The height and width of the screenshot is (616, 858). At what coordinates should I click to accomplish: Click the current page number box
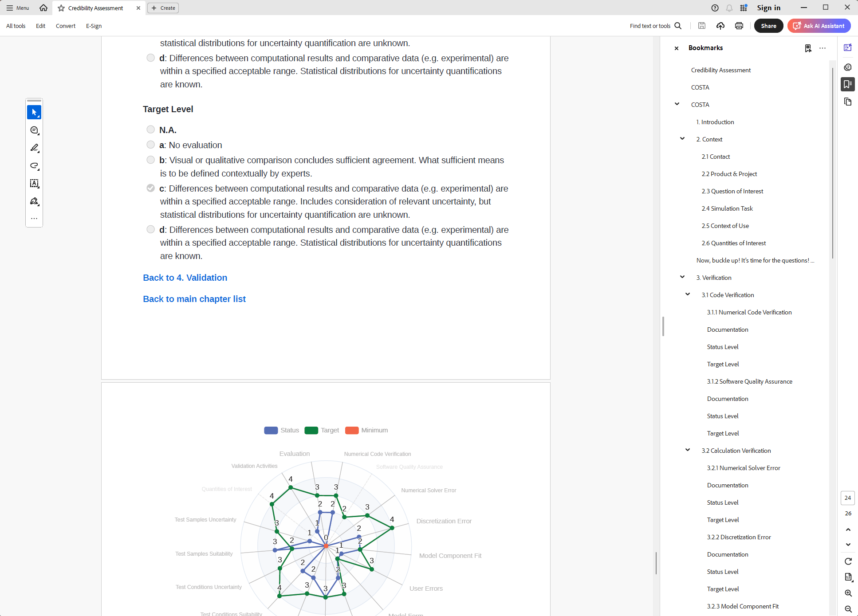point(848,498)
